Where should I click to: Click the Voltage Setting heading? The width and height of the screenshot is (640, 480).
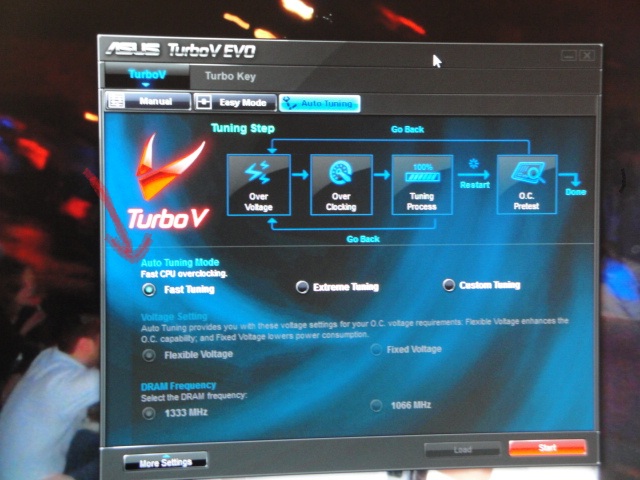point(174,317)
